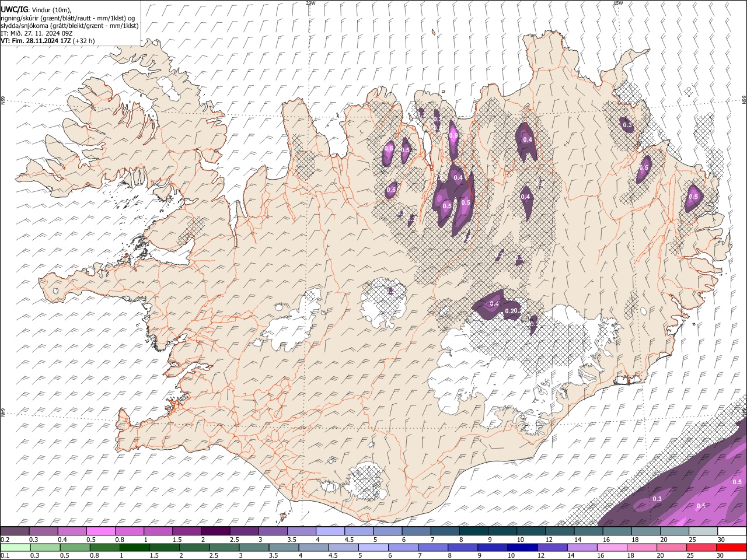Click the '15W' longitude label
Screen dimensions: 747x560
(x=619, y=3)
